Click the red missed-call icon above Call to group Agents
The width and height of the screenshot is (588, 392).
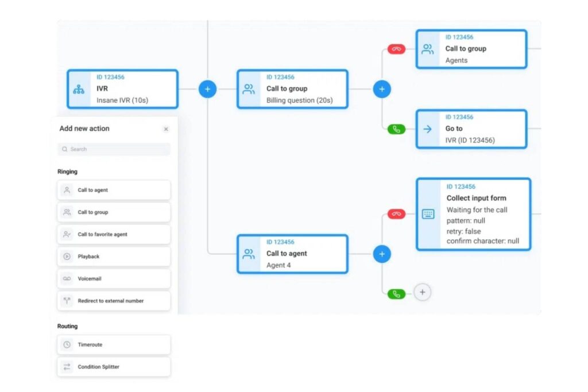tap(396, 49)
